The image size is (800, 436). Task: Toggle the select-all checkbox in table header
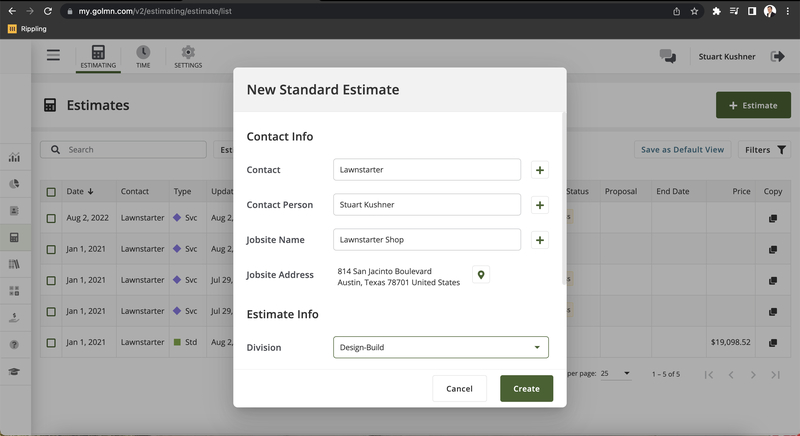pyautogui.click(x=51, y=192)
